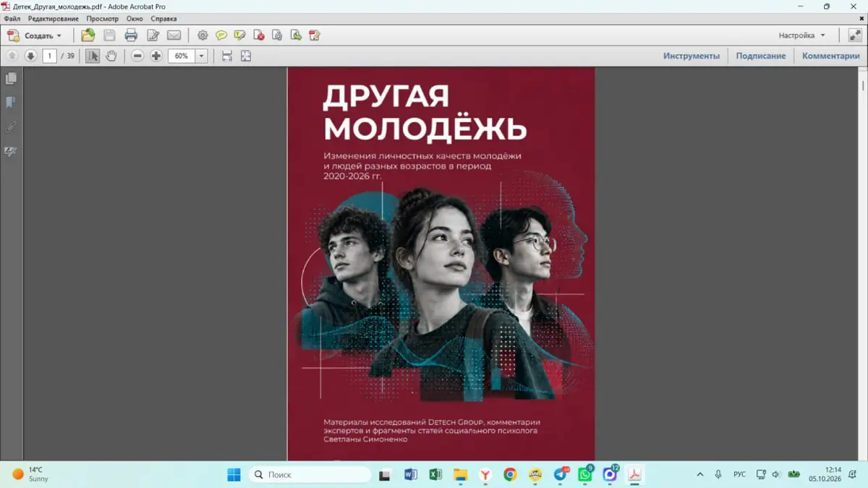Image resolution: width=868 pixels, height=488 pixels.
Task: Click the taskbar Поиск search box
Action: coord(310,474)
